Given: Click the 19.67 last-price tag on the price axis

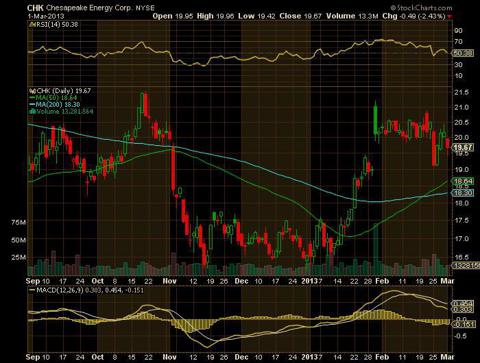Looking at the screenshot, I should pos(463,147).
